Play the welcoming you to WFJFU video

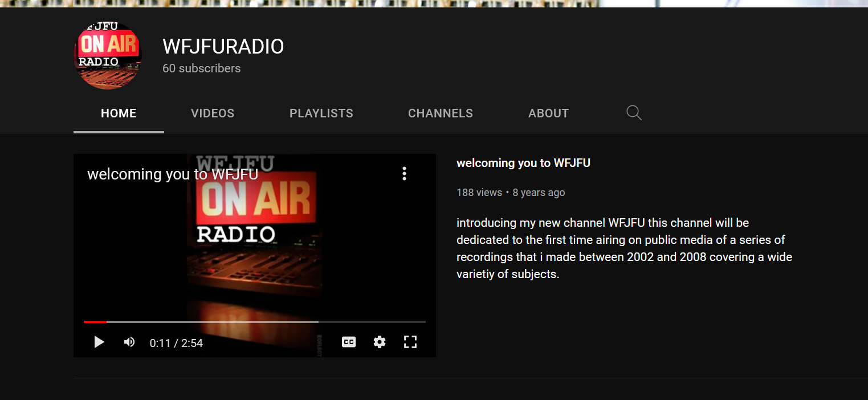click(99, 342)
